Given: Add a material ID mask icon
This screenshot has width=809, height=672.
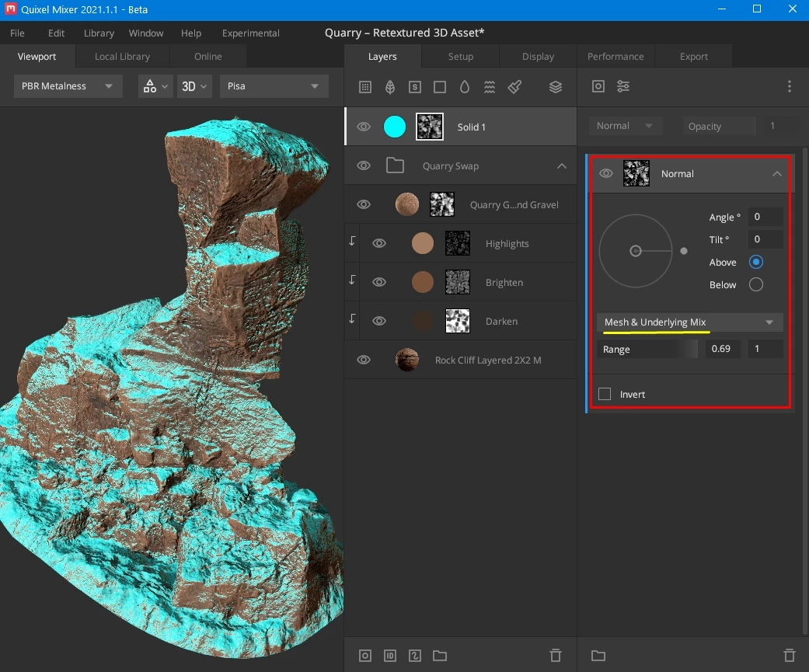Looking at the screenshot, I should click(x=390, y=656).
